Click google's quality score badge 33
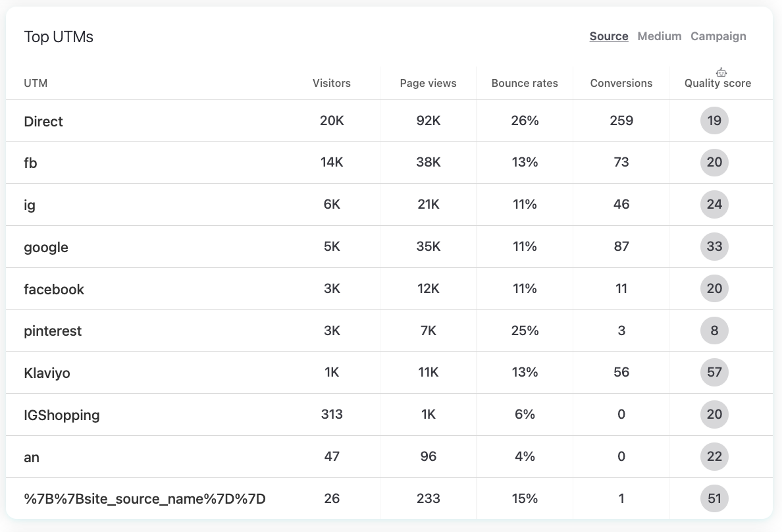The height and width of the screenshot is (532, 782). point(714,247)
